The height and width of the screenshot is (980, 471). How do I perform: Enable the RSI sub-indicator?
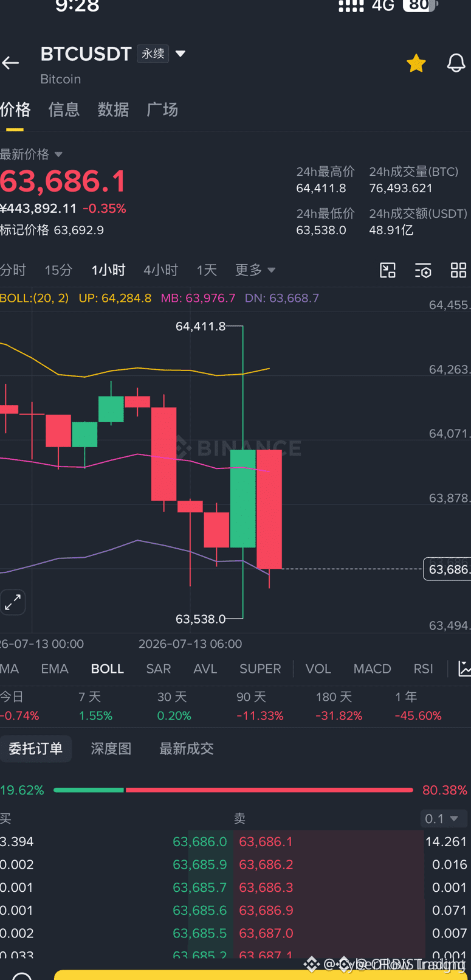point(424,669)
